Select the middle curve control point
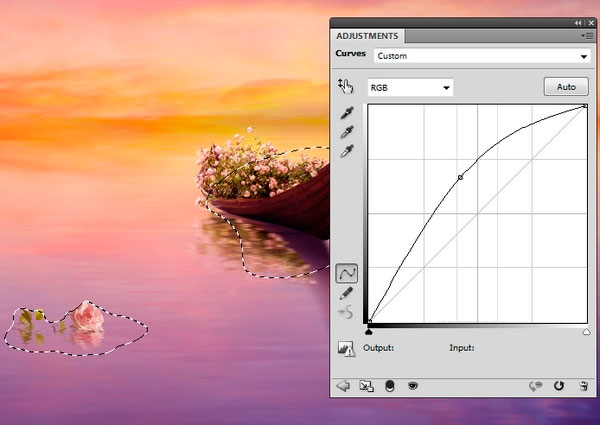Image resolution: width=600 pixels, height=425 pixels. [x=460, y=177]
